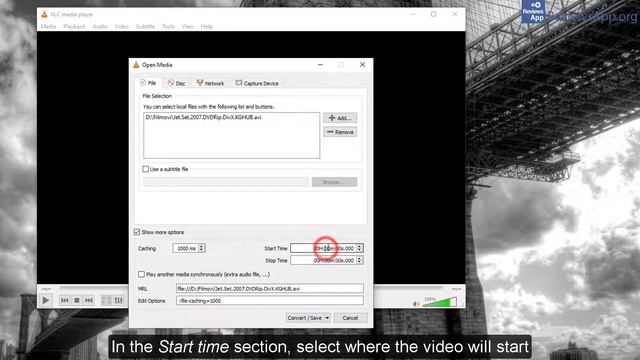Click the Caching value field
The width and height of the screenshot is (640, 360).
[185, 248]
